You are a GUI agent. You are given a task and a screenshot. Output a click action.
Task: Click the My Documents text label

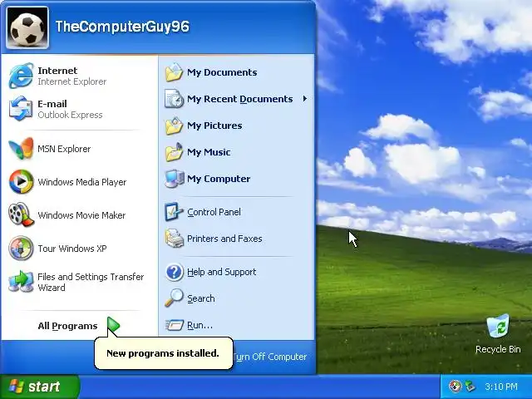pyautogui.click(x=222, y=72)
